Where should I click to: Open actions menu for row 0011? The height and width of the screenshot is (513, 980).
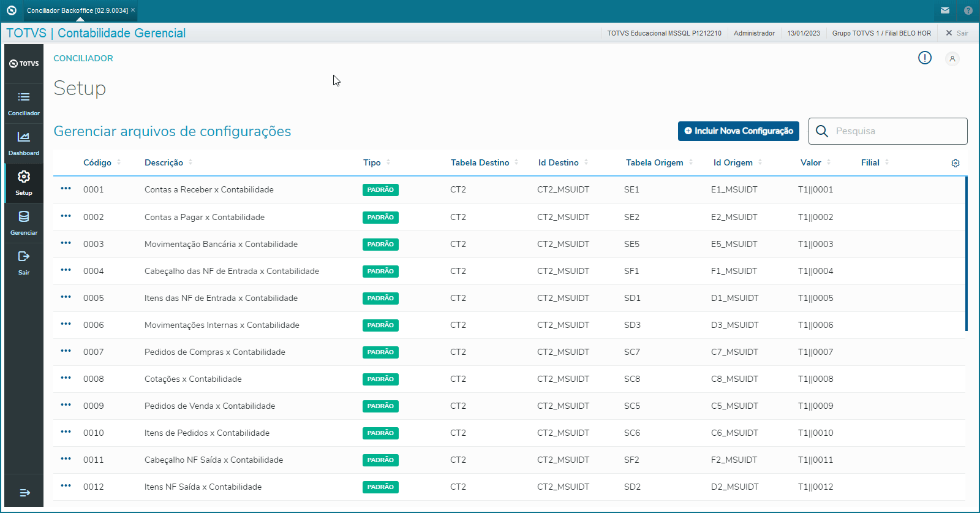66,459
